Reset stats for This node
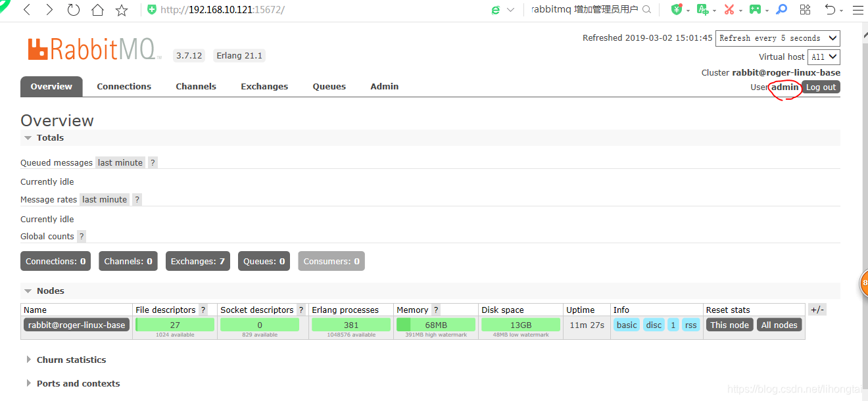The image size is (868, 401). point(729,325)
